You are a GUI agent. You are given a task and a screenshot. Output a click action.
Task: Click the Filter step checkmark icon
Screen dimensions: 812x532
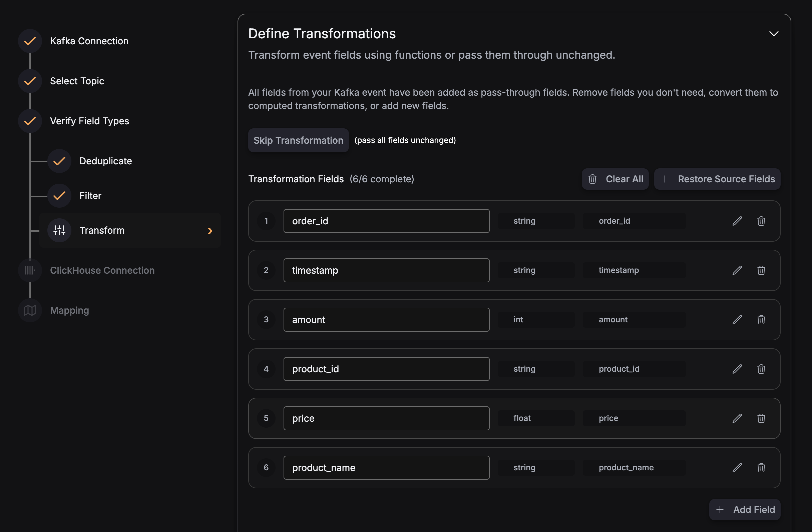click(59, 196)
